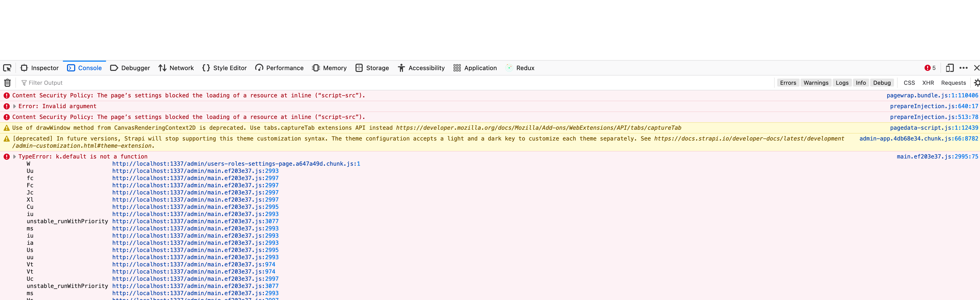Viewport: 980px width, 300px height.
Task: Open the users-roles-settings-page chunk link
Action: 236,163
